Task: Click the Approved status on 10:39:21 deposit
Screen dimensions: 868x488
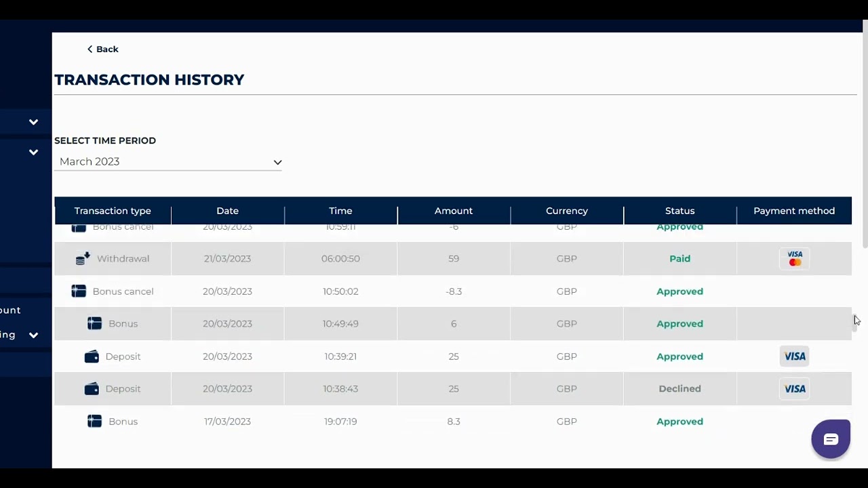Action: click(679, 357)
